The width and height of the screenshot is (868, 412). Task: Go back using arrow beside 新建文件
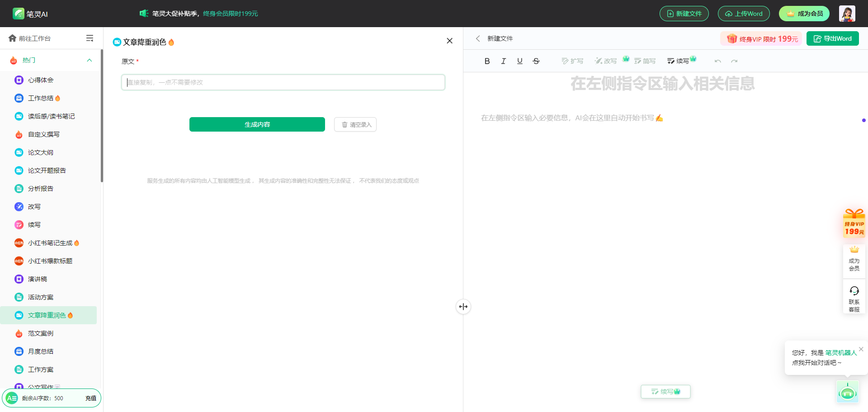[x=478, y=38]
